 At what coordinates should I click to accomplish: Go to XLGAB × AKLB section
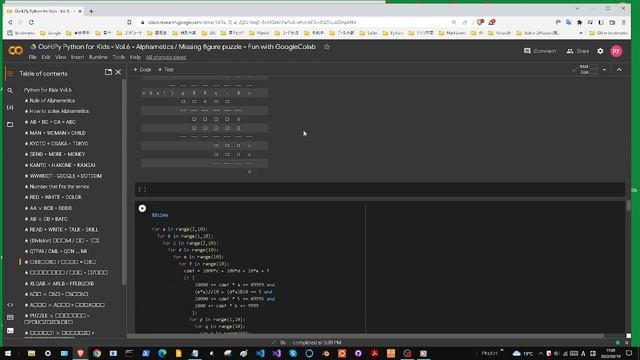[x=59, y=283]
